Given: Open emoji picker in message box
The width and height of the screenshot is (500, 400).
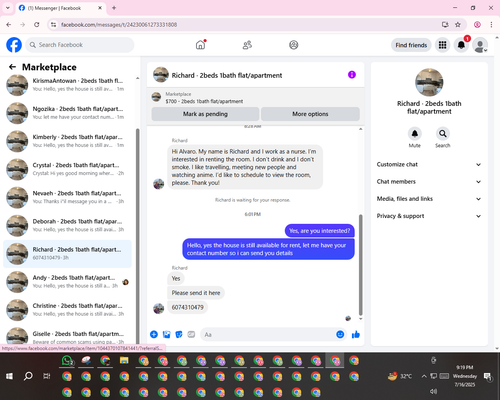Looking at the screenshot, I should click(340, 334).
